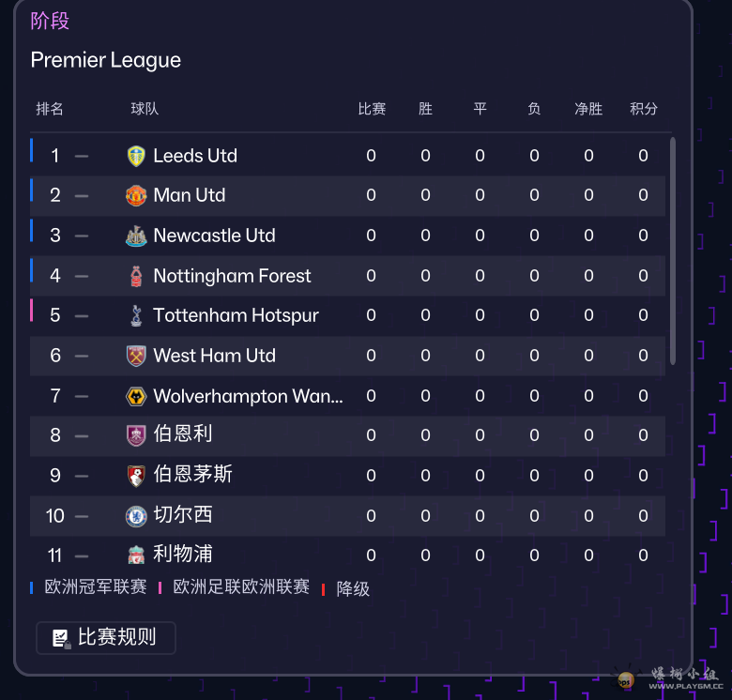The height and width of the screenshot is (700, 732).
Task: Click the league table vertical scrollbar
Action: coord(673,251)
